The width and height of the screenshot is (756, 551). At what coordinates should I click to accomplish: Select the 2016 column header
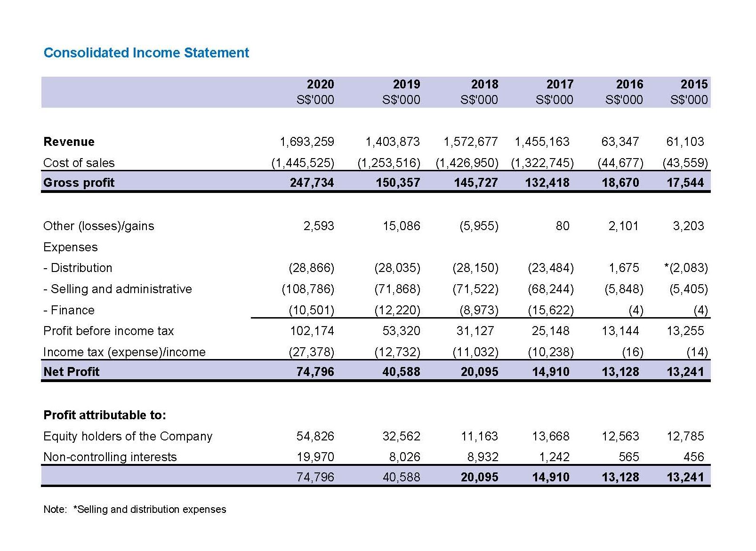point(629,84)
